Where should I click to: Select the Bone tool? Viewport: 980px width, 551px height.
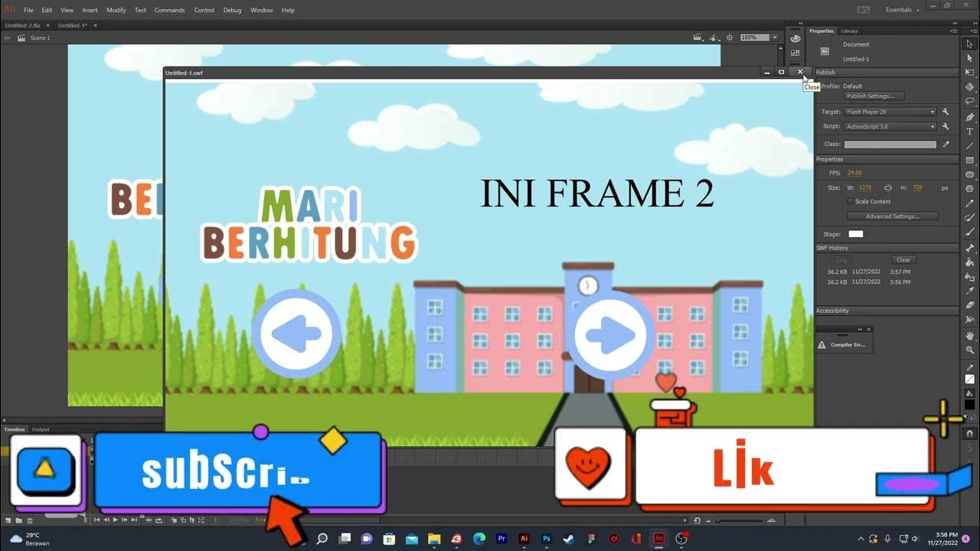tap(970, 248)
